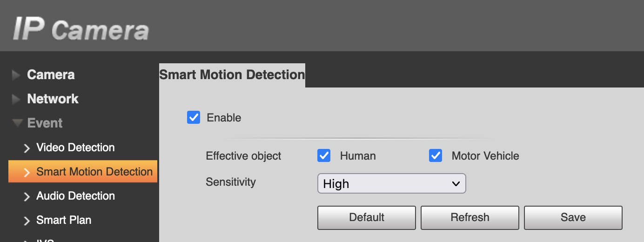Click chevron beside Smart Plan
The height and width of the screenshot is (242, 644).
click(x=27, y=221)
